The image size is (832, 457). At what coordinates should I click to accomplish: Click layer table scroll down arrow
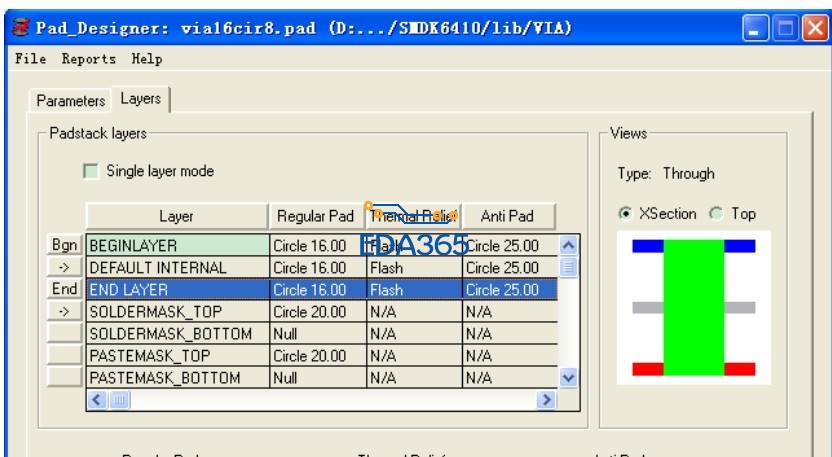coord(568,378)
